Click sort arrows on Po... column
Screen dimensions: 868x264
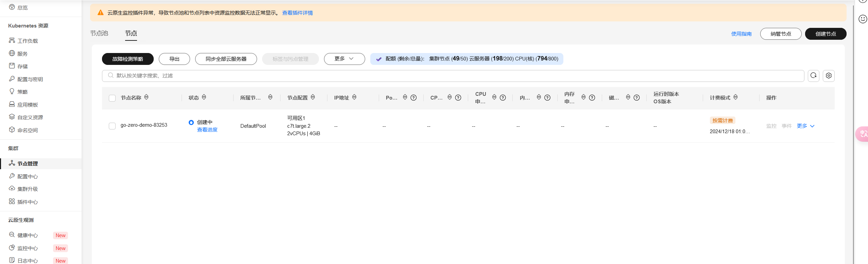pos(405,97)
